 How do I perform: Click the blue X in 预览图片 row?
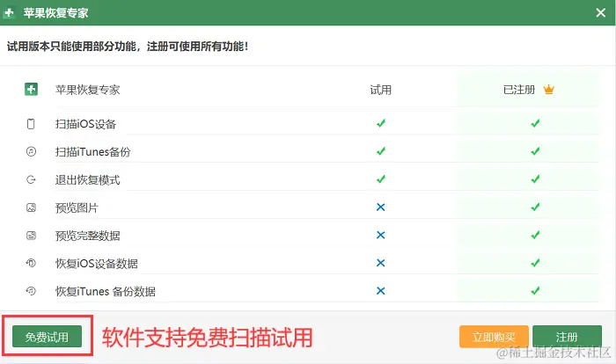(x=381, y=207)
